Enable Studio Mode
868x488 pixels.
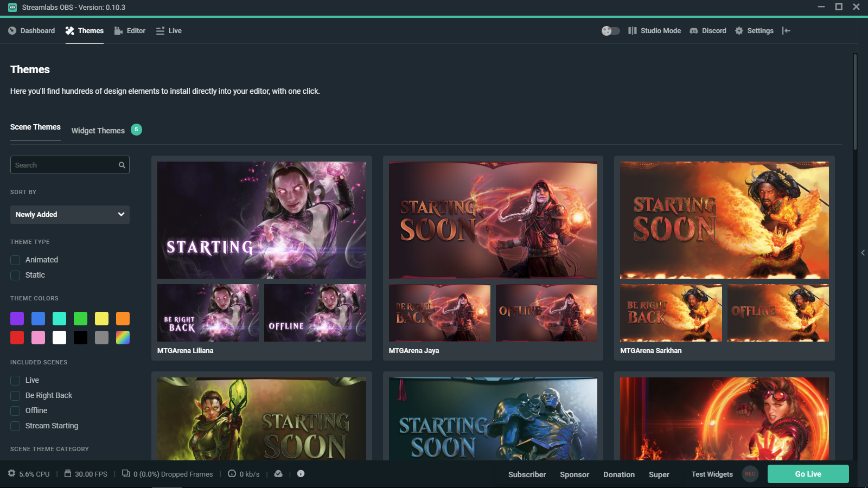pyautogui.click(x=654, y=31)
